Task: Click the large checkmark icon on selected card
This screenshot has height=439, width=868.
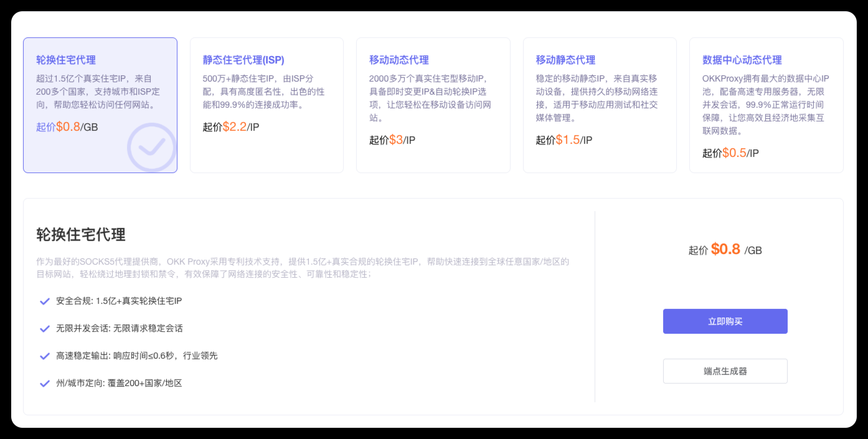Action: click(x=152, y=148)
